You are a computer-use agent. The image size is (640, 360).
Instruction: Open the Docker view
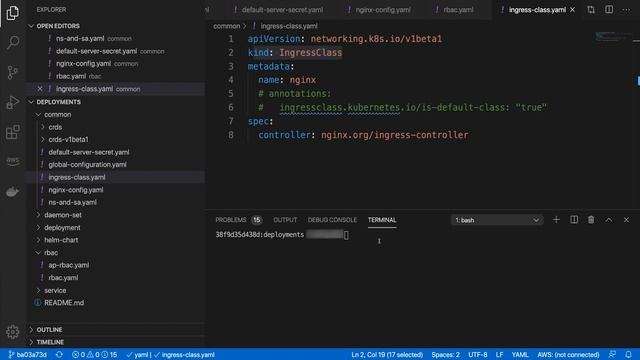click(x=13, y=191)
